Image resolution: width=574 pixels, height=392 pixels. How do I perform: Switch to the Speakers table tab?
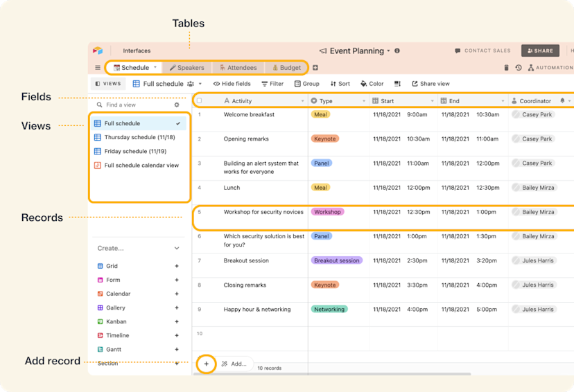[x=186, y=68]
